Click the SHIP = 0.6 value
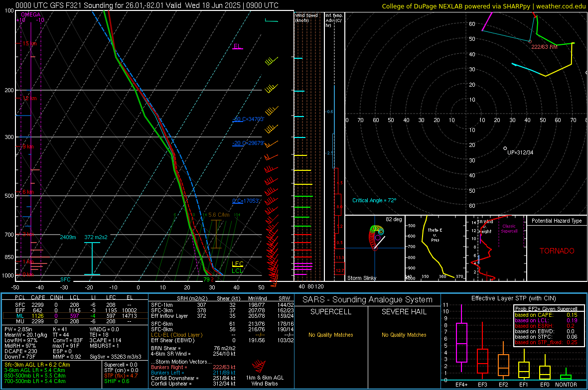 click(117, 381)
